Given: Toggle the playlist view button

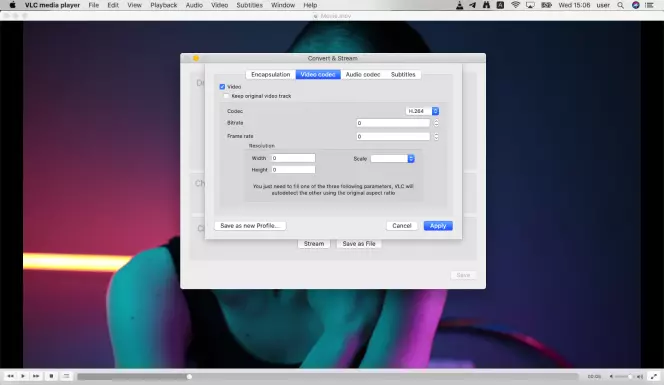Looking at the screenshot, I should [x=66, y=376].
